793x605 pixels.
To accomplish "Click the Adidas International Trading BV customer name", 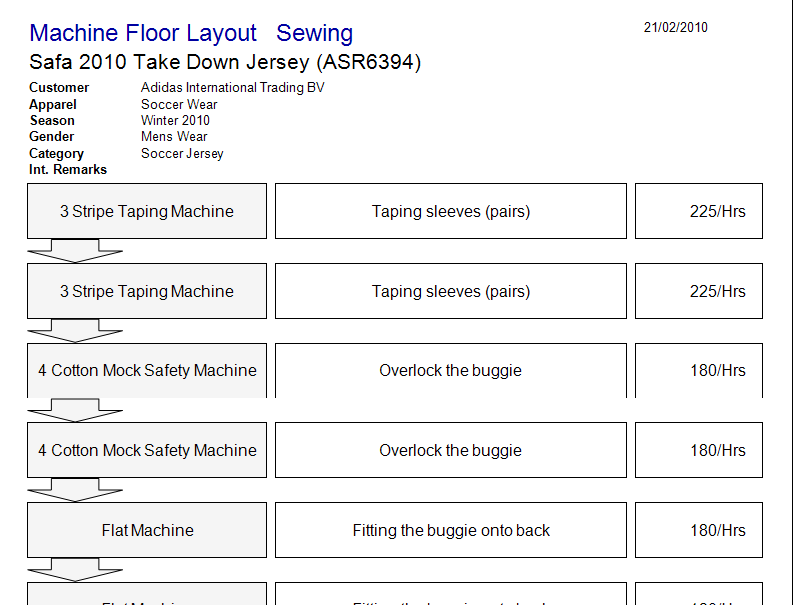I will click(233, 88).
